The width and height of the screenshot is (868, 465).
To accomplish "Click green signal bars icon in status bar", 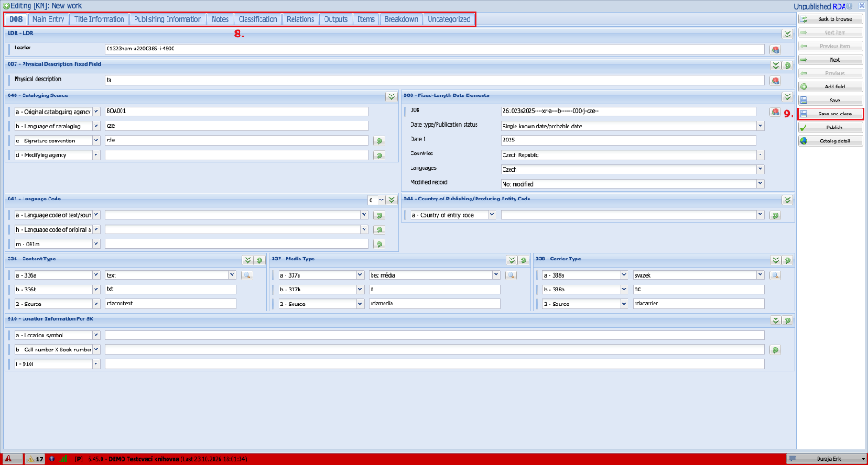I will click(x=62, y=459).
